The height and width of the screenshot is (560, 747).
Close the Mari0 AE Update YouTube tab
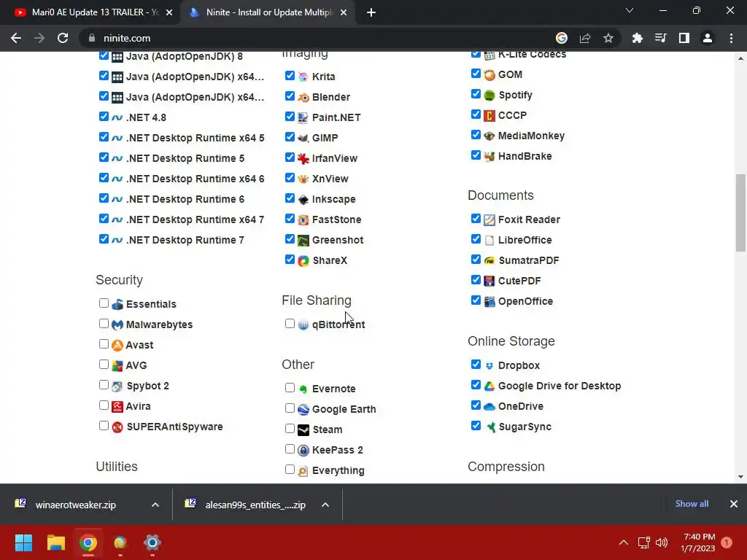pos(169,13)
